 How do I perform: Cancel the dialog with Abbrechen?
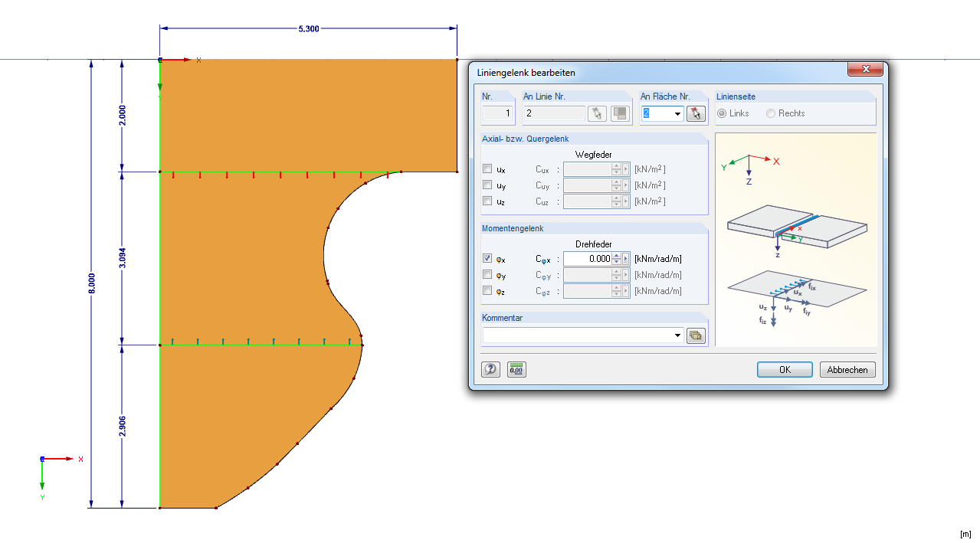[x=847, y=369]
